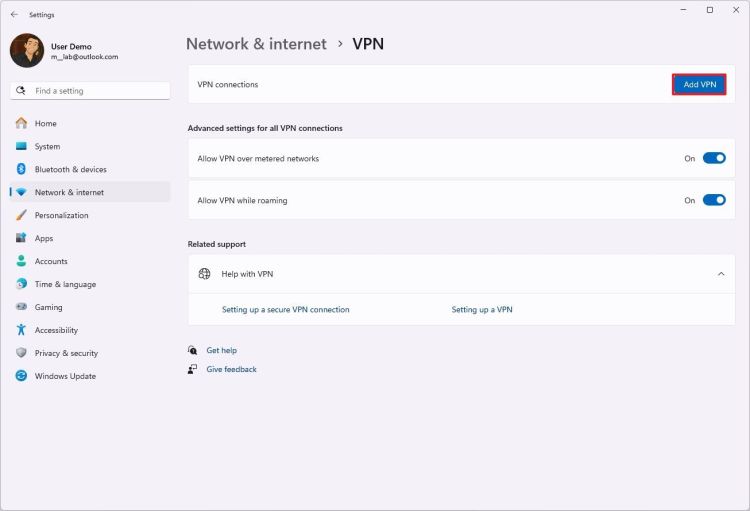This screenshot has height=511, width=750.
Task: Open the Personalization brush icon
Action: pyautogui.click(x=21, y=216)
